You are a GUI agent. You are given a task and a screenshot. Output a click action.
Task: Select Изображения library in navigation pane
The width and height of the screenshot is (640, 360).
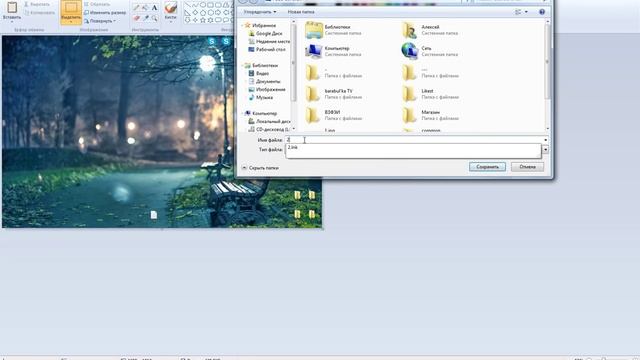point(267,89)
